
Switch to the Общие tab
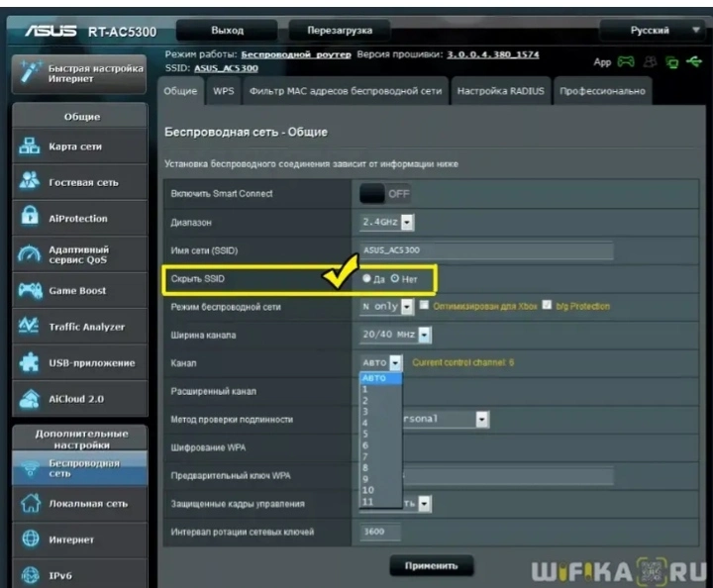click(180, 91)
